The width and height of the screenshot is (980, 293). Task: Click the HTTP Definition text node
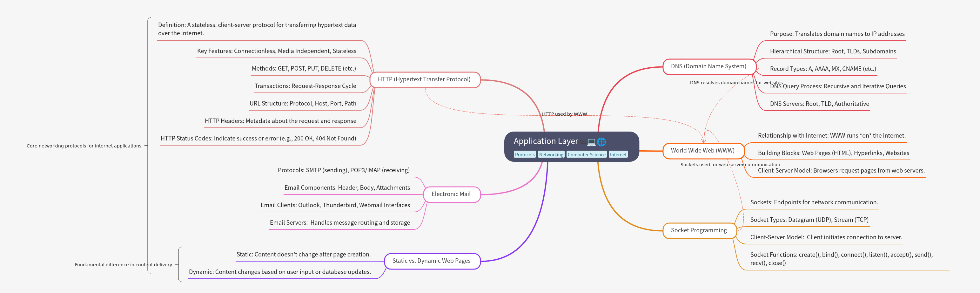[257, 29]
